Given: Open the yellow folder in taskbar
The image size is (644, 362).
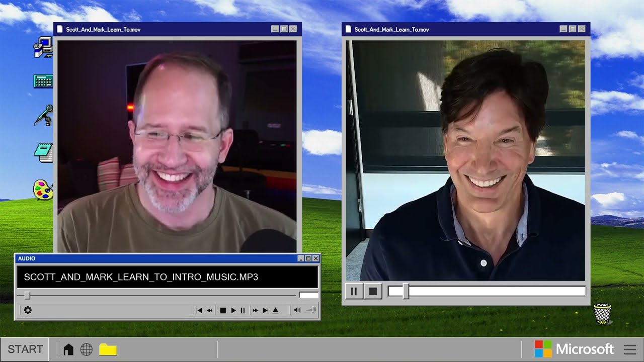Looking at the screenshot, I should coord(108,349).
